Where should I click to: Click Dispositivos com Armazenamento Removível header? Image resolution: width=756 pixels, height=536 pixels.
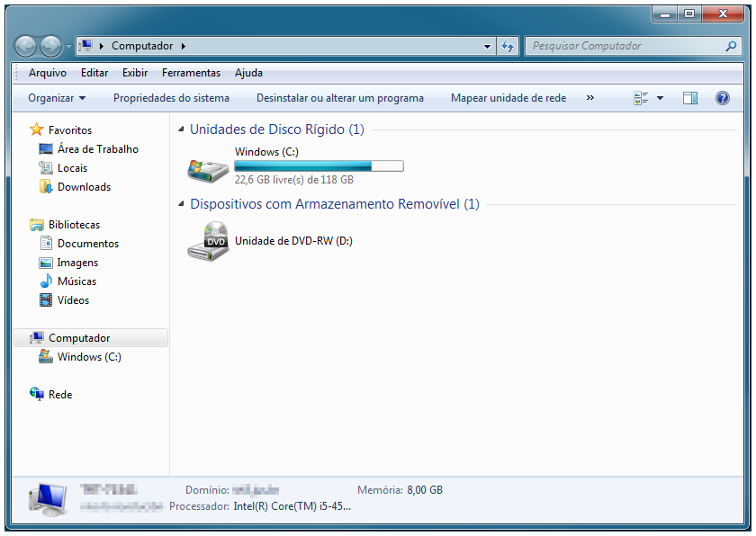[x=335, y=204]
